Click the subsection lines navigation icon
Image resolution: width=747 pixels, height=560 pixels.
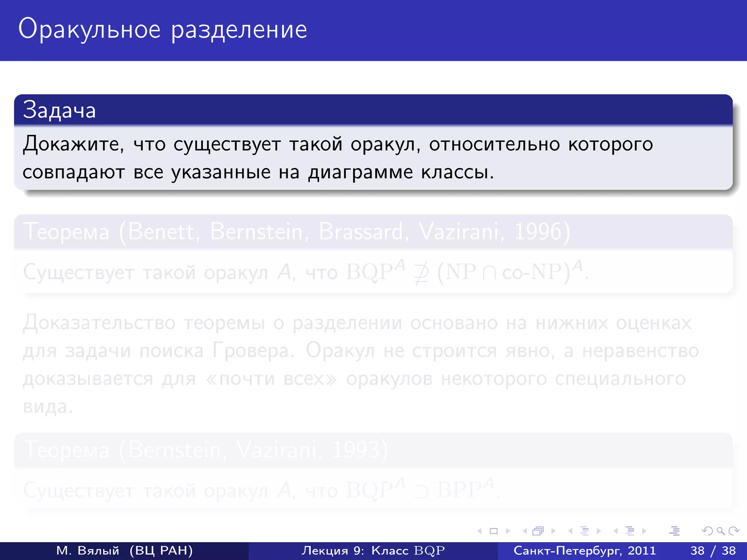585,531
